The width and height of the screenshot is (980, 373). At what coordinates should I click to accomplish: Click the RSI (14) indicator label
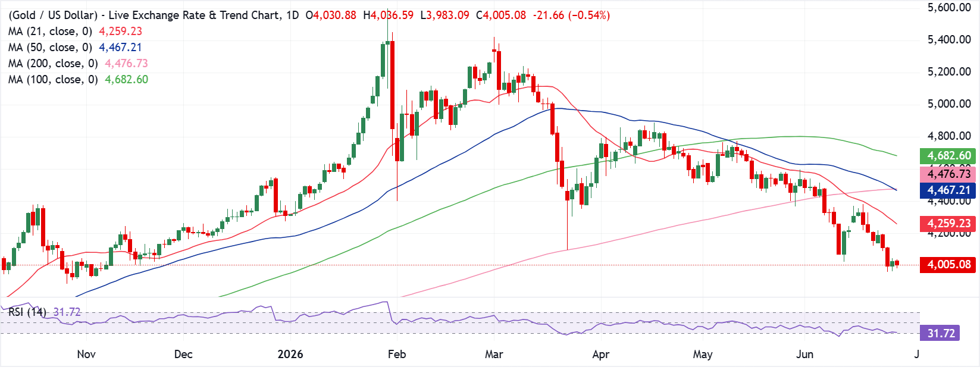(x=27, y=312)
